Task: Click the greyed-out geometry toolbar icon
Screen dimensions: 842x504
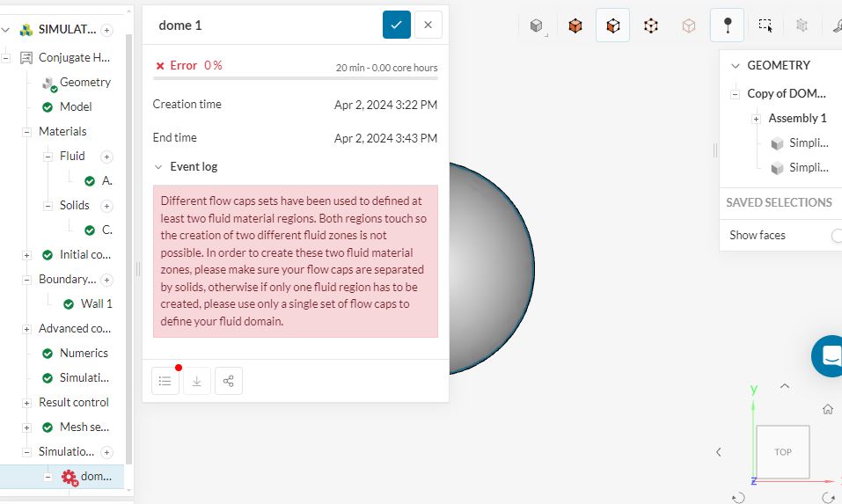Action: click(x=802, y=26)
